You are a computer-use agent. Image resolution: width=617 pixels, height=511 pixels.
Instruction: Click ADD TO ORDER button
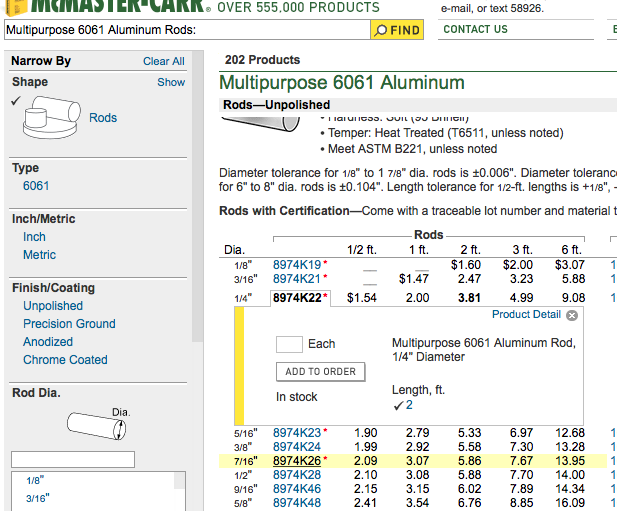(x=320, y=372)
